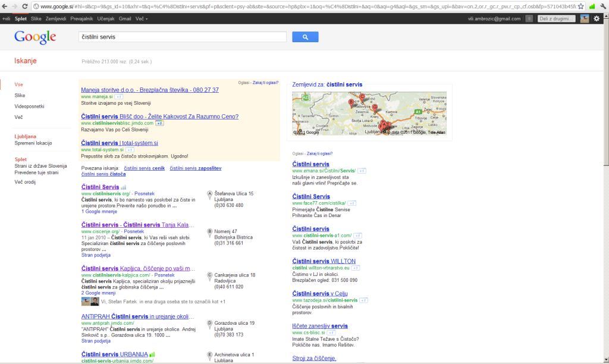Image resolution: width=609 pixels, height=364 pixels.
Task: Expand 'Več' in left sidebar
Action: click(18, 117)
